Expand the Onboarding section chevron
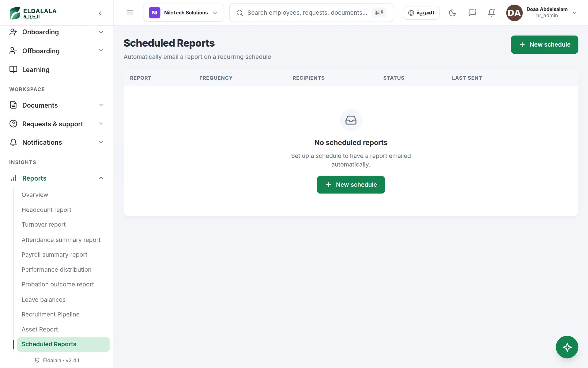The height and width of the screenshot is (368, 588). click(101, 32)
